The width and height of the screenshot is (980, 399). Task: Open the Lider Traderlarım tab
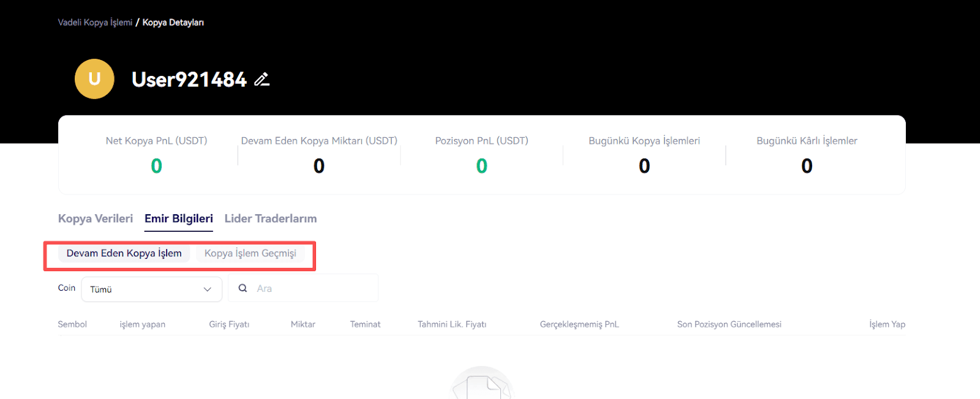(271, 218)
